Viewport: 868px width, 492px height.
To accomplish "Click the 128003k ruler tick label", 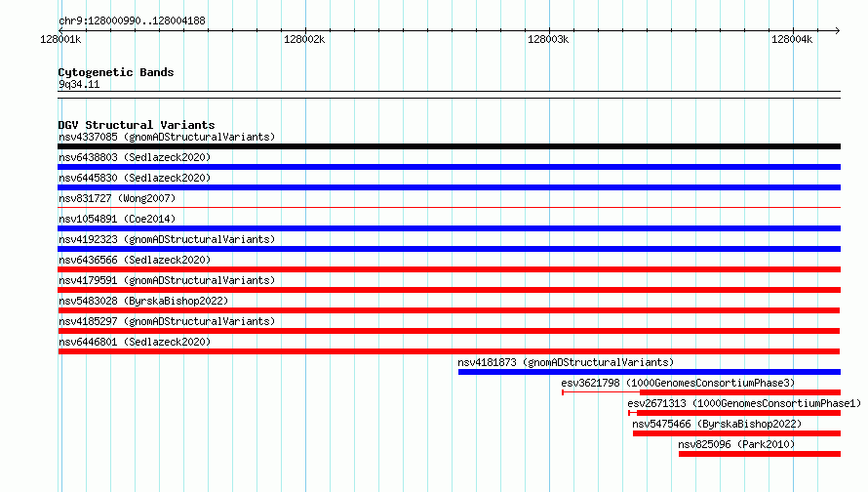I will pyautogui.click(x=548, y=39).
